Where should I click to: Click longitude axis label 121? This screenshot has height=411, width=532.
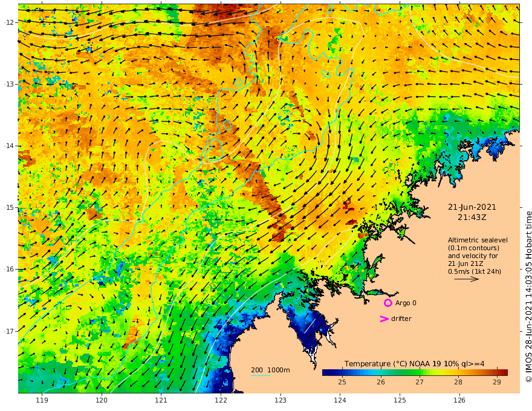[161, 400]
